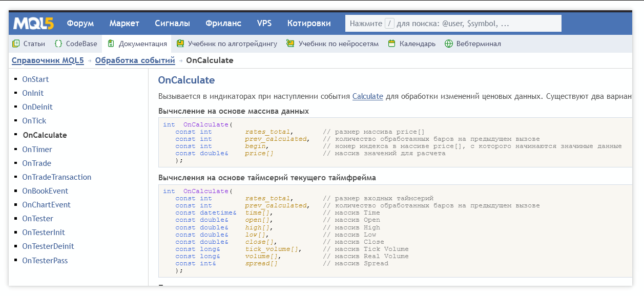Open the CodeBase braces icon

click(x=58, y=44)
